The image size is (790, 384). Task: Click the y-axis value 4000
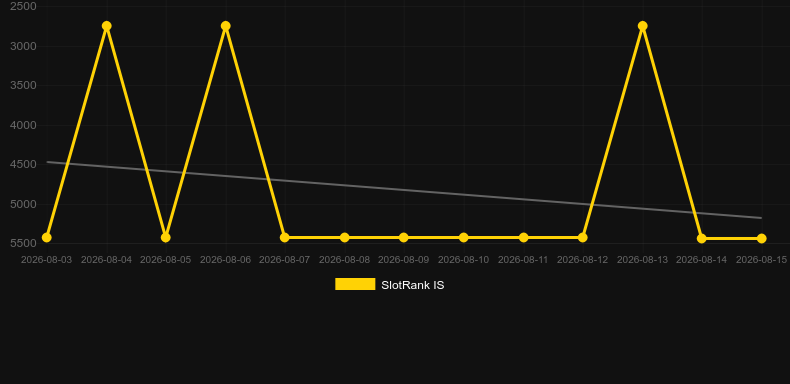(x=24, y=125)
